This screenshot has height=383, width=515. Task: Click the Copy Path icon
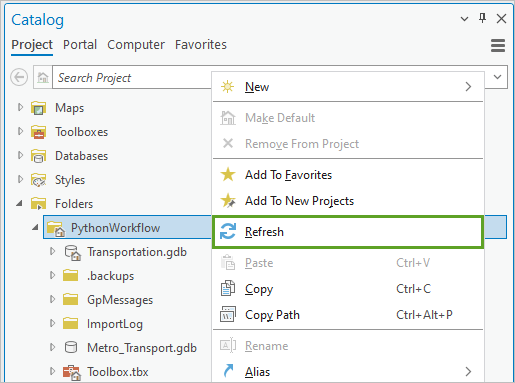click(228, 314)
